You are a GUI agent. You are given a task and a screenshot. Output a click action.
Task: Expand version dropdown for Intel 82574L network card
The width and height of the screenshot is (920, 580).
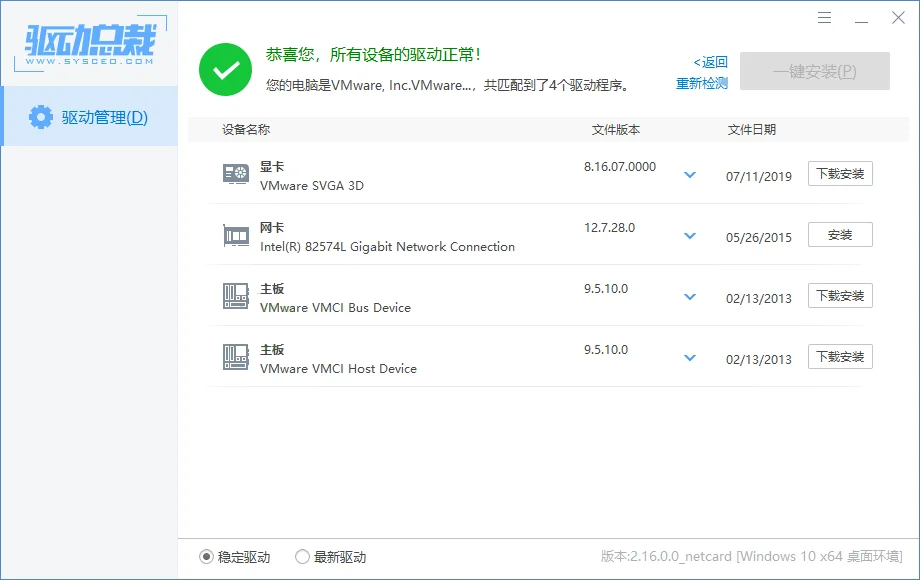click(x=689, y=235)
